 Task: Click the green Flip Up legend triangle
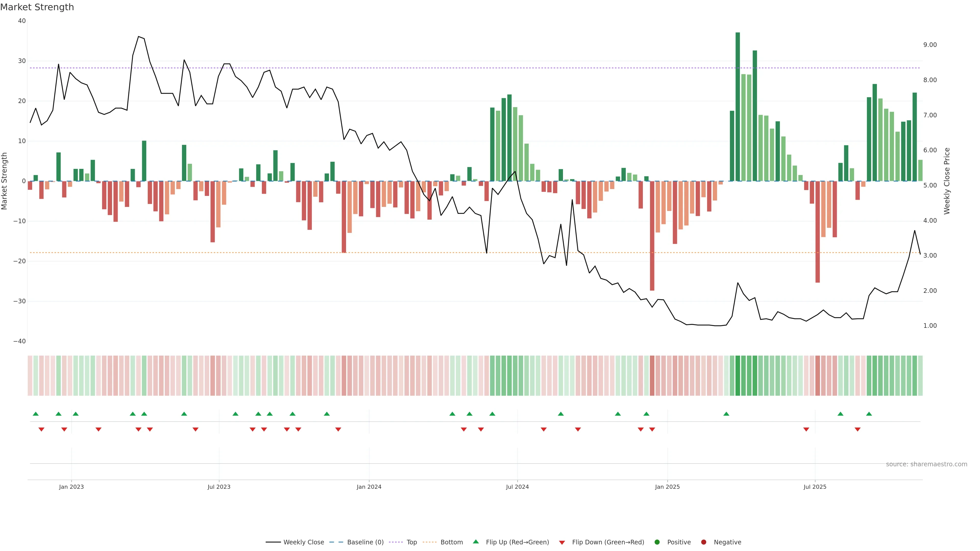[x=475, y=542]
